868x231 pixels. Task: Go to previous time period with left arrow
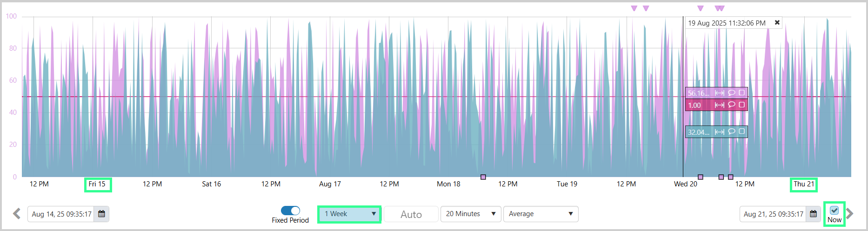[x=17, y=214]
